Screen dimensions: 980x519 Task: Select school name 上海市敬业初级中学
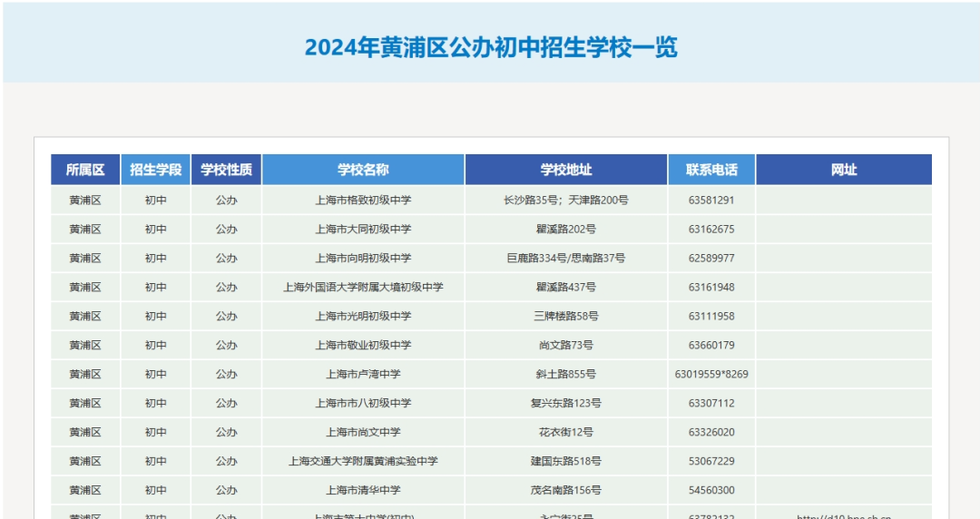(363, 345)
